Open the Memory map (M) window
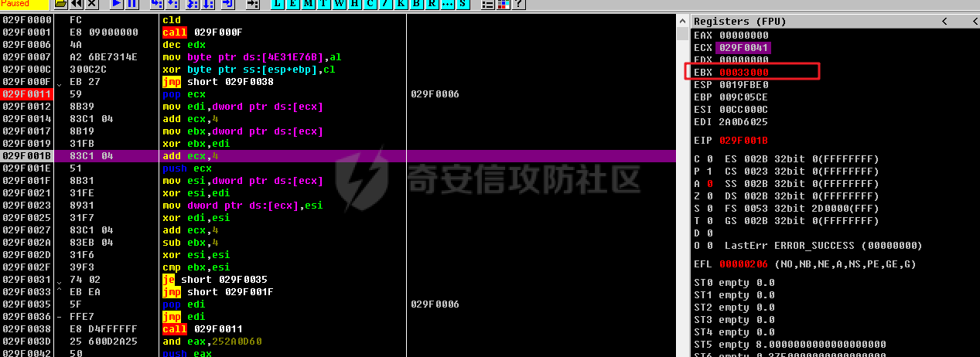The height and width of the screenshot is (357, 980). 309,4
